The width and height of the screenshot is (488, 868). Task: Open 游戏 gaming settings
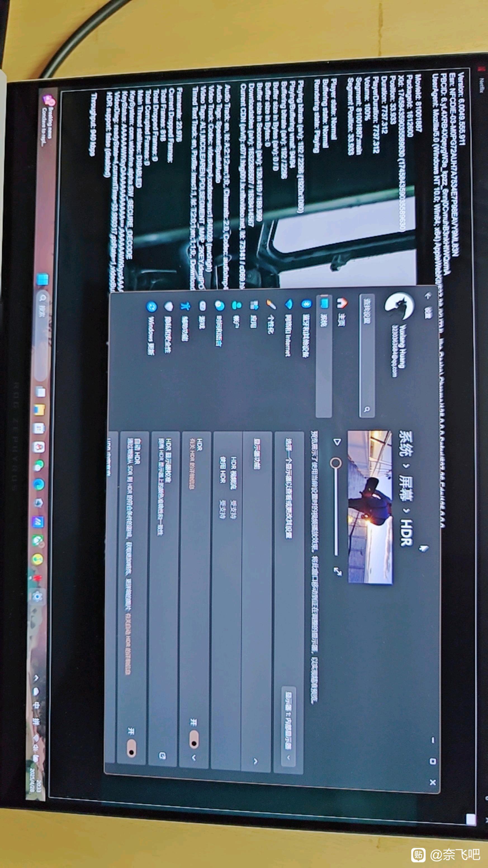pyautogui.click(x=202, y=315)
